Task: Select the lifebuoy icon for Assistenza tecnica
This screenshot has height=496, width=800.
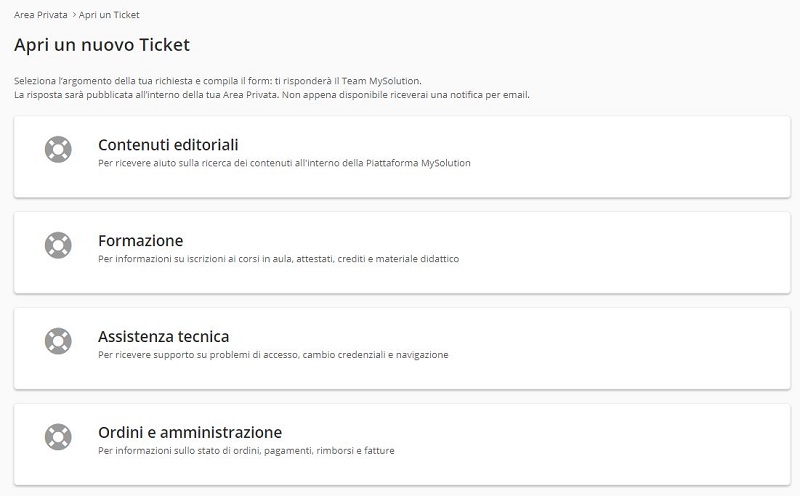Action: tap(58, 341)
